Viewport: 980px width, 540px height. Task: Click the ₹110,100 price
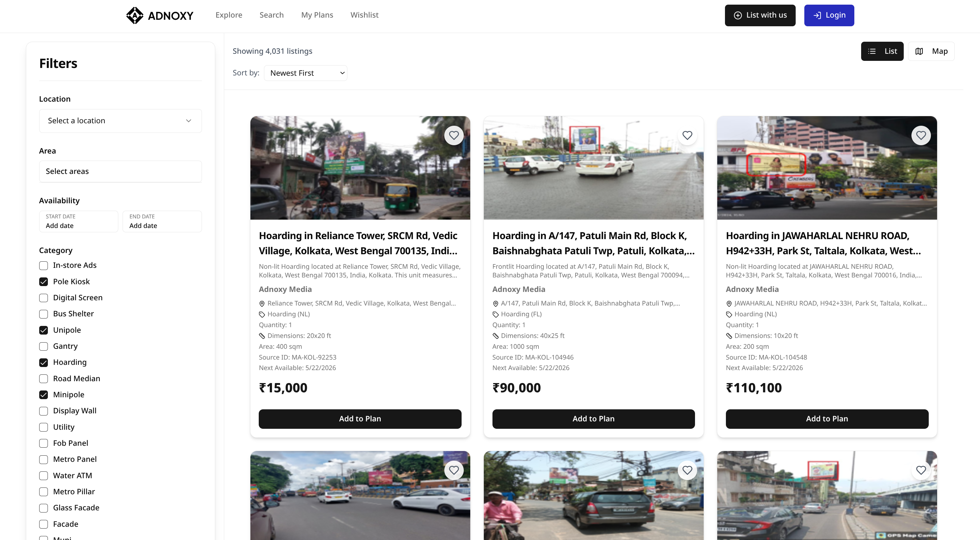click(x=754, y=388)
